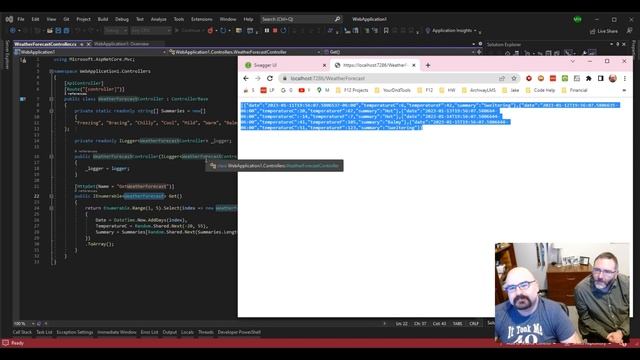Go back in the Chrome browser
The width and height of the screenshot is (640, 360).
point(246,78)
